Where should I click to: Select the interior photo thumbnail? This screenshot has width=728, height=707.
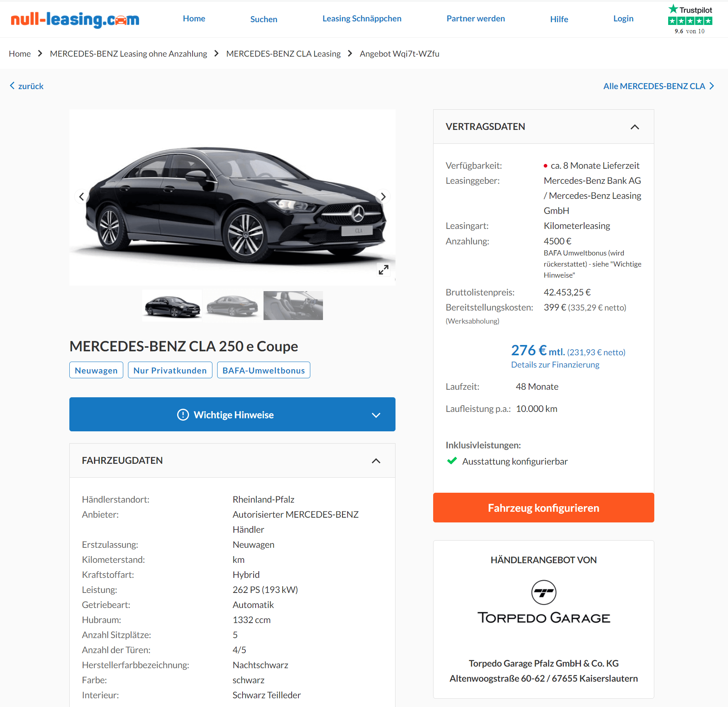pyautogui.click(x=293, y=305)
